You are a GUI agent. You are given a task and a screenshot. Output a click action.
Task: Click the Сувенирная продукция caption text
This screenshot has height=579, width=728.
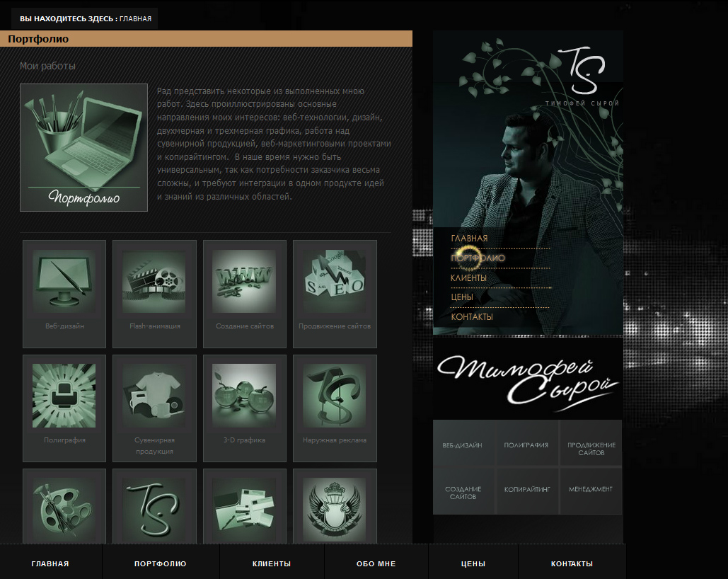pos(155,446)
